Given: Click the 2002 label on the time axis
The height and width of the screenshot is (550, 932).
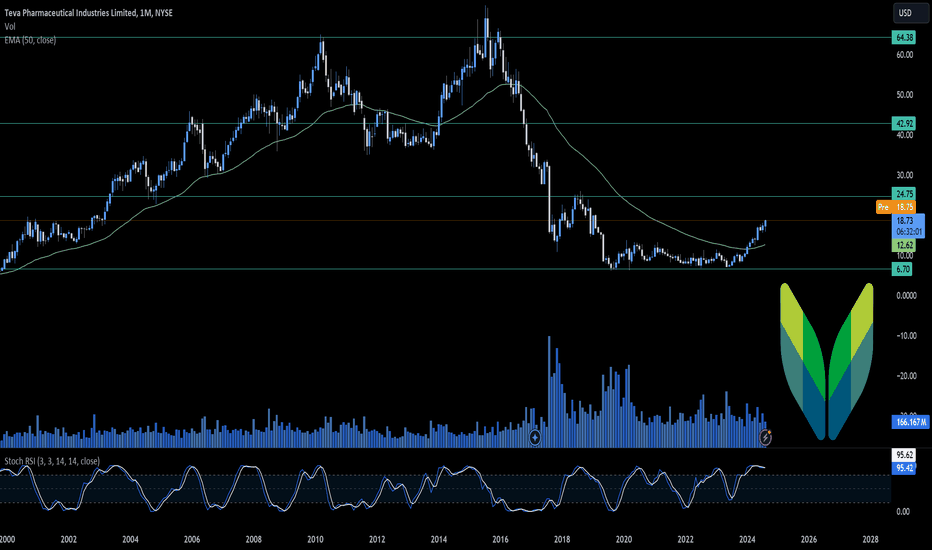Looking at the screenshot, I should [x=69, y=540].
